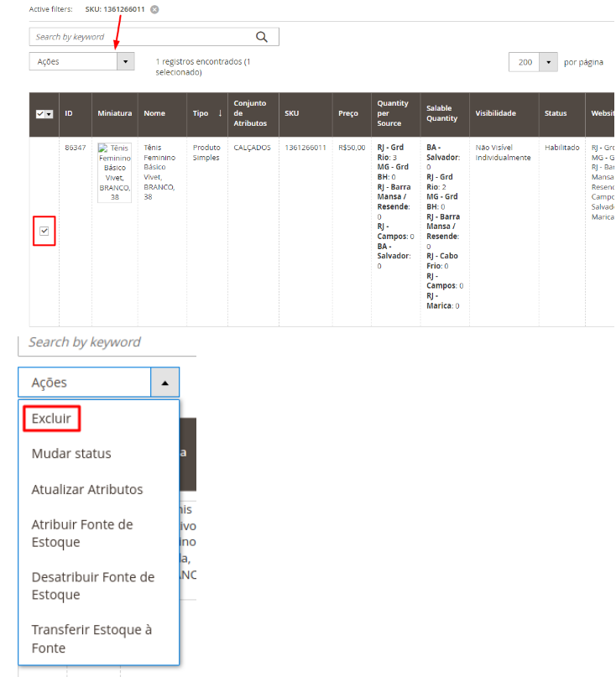Screen dimensions: 616x677
Task: Choose Mudar status option
Action: [x=71, y=454]
